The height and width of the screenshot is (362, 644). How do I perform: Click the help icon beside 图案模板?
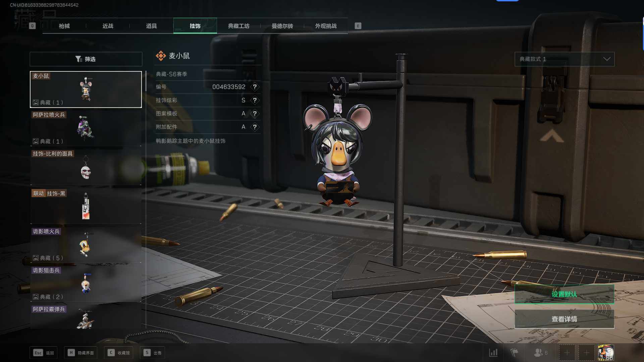[255, 114]
